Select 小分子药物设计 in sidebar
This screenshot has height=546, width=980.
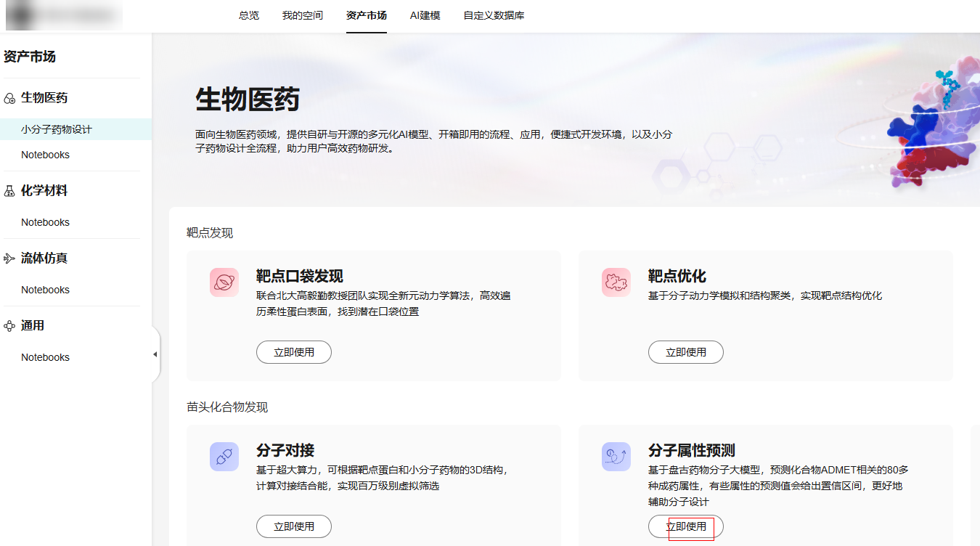click(75, 129)
